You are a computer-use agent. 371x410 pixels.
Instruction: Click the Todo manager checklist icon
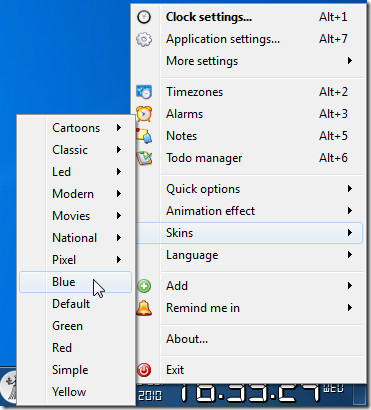pyautogui.click(x=144, y=158)
